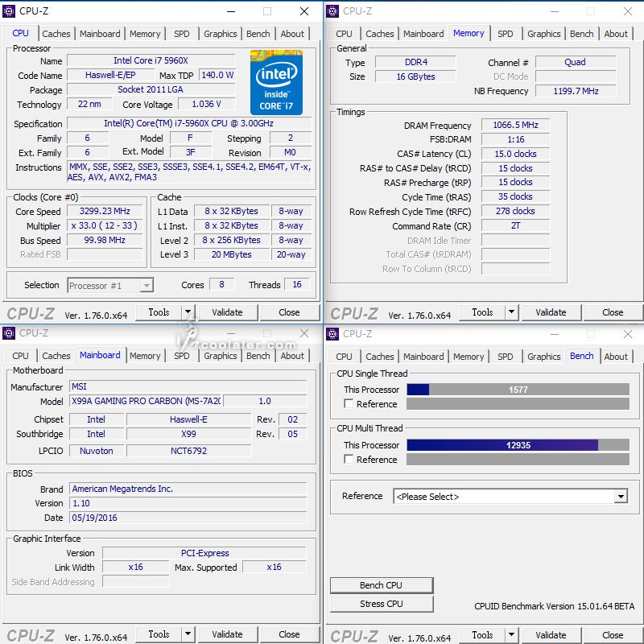This screenshot has height=644, width=644.
Task: Click the Specification field i7-5960X CPU @ 3.00GHz
Action: click(189, 123)
